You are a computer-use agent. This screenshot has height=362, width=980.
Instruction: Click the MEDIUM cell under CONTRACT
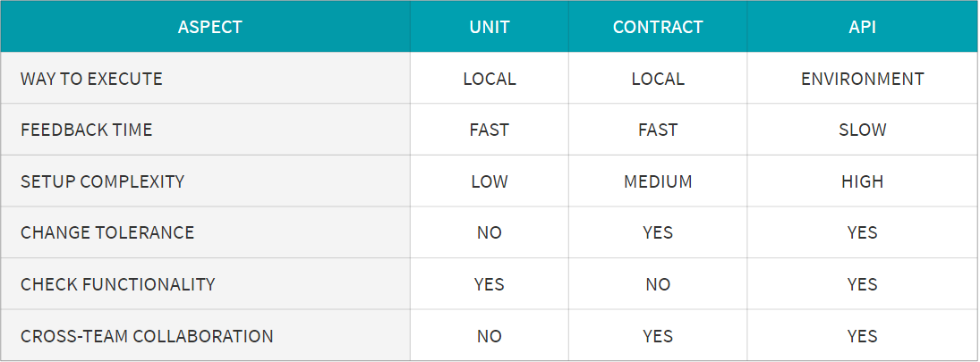(658, 181)
